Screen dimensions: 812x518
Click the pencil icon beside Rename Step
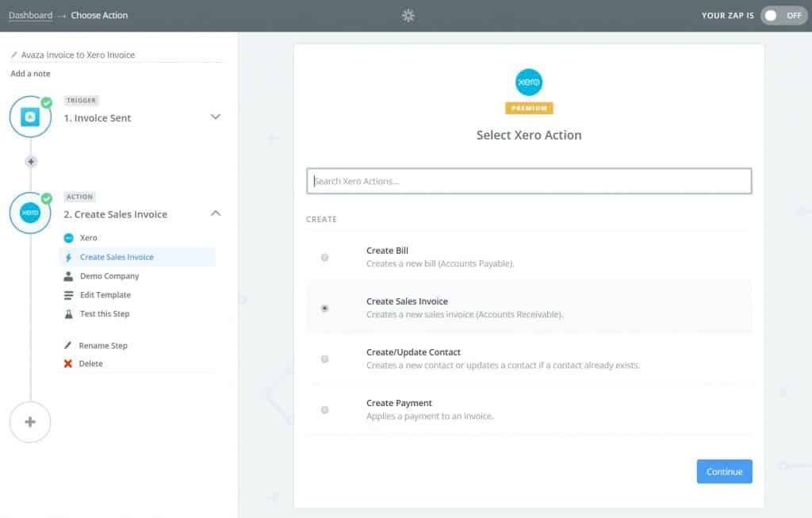(x=68, y=346)
